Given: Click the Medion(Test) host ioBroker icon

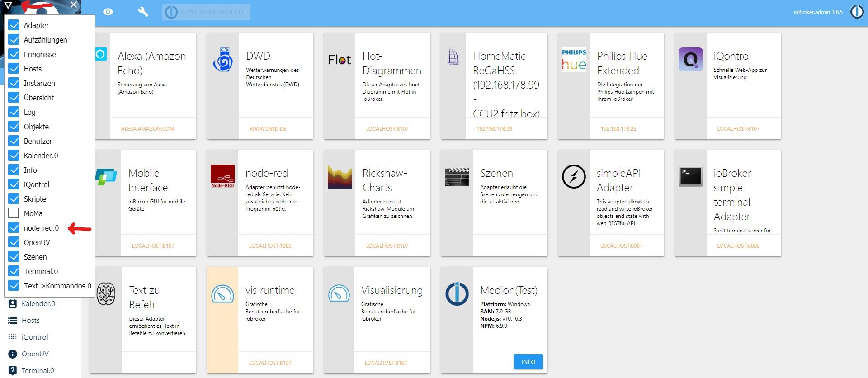Looking at the screenshot, I should click(x=457, y=294).
